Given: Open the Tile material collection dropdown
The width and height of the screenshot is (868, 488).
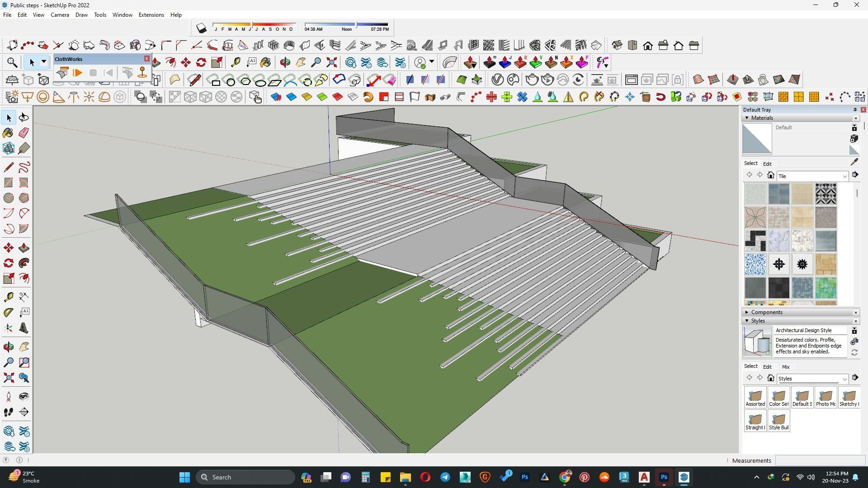Looking at the screenshot, I should (844, 176).
